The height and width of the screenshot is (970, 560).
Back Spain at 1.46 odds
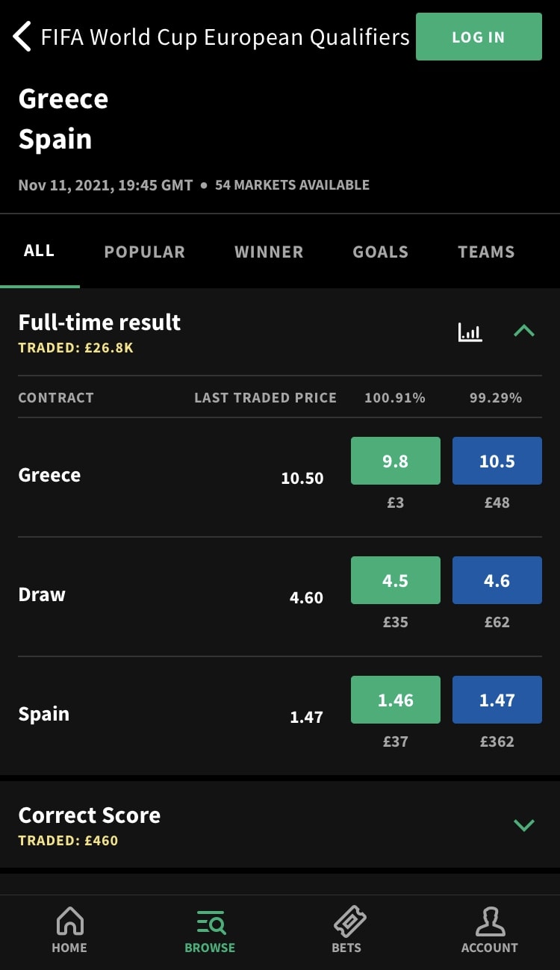395,700
